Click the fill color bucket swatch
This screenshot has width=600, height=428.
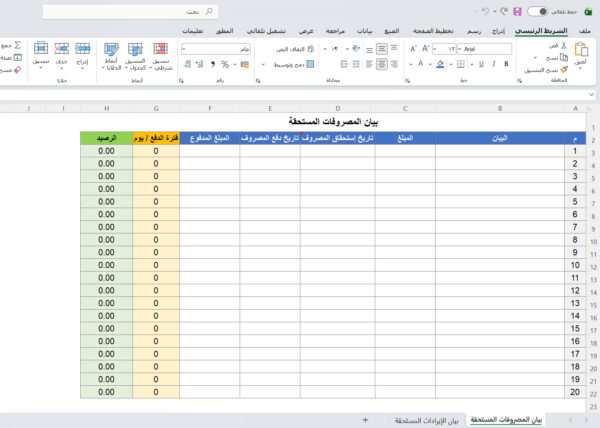tap(438, 63)
